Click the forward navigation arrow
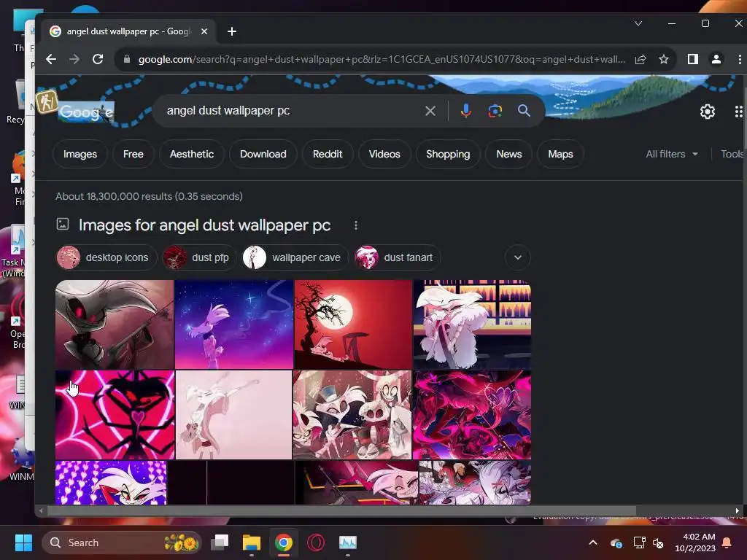Image resolution: width=747 pixels, height=560 pixels. pyautogui.click(x=74, y=59)
